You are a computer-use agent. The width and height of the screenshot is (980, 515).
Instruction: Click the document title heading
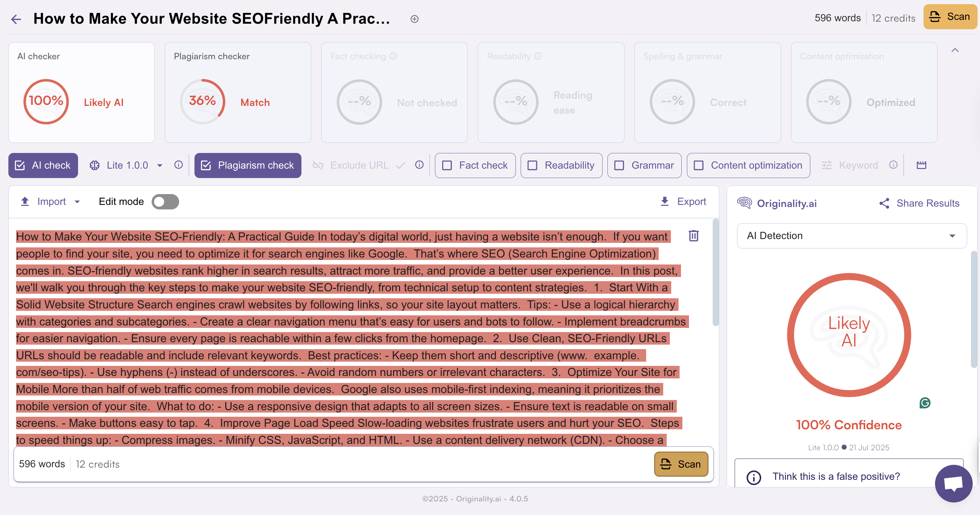coord(212,18)
